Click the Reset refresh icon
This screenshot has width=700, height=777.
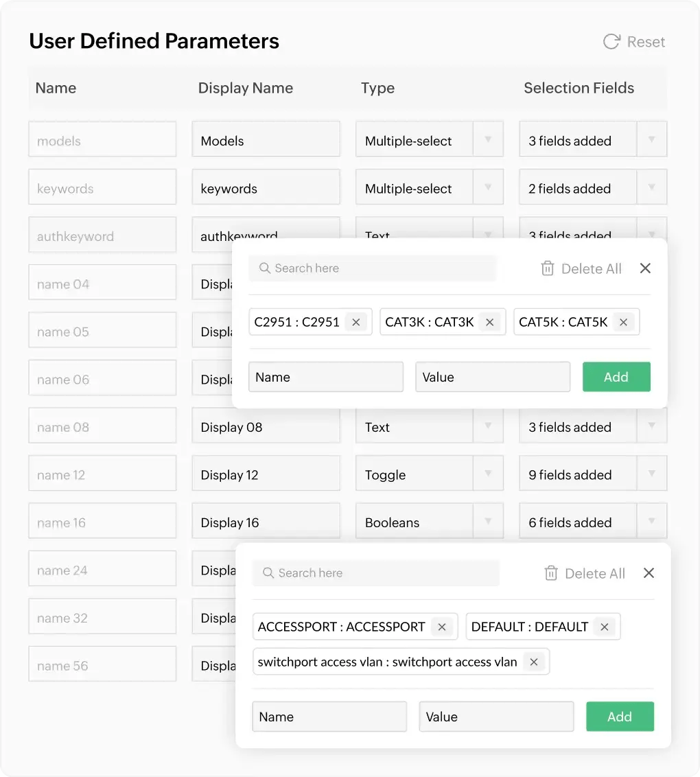coord(611,42)
